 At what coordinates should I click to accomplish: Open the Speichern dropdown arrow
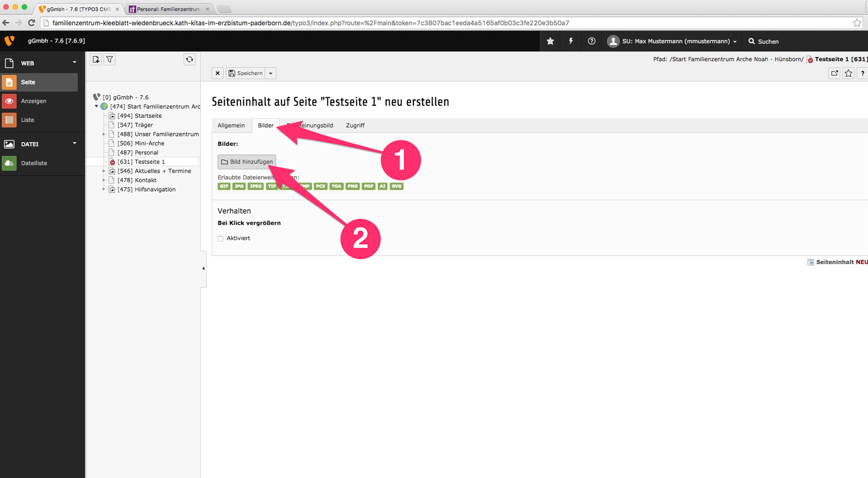coord(271,73)
